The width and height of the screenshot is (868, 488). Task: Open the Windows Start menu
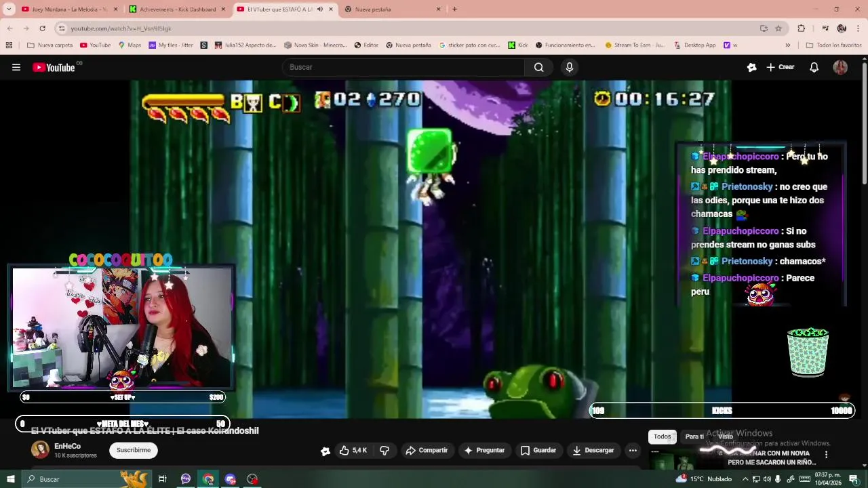click(x=10, y=479)
